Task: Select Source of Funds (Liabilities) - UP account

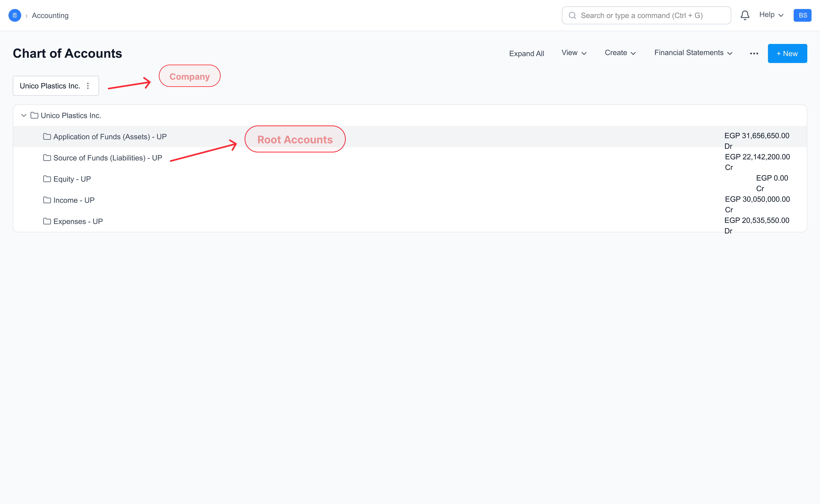Action: click(107, 158)
